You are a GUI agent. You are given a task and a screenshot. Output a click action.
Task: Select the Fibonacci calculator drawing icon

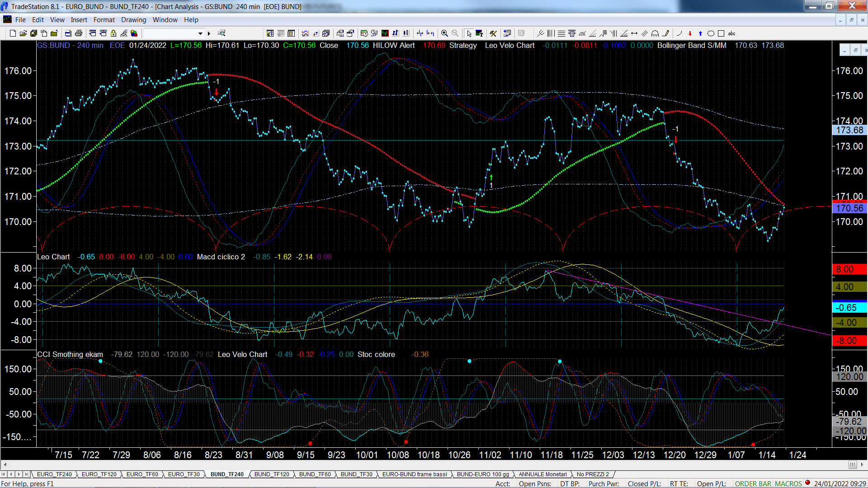(572, 33)
